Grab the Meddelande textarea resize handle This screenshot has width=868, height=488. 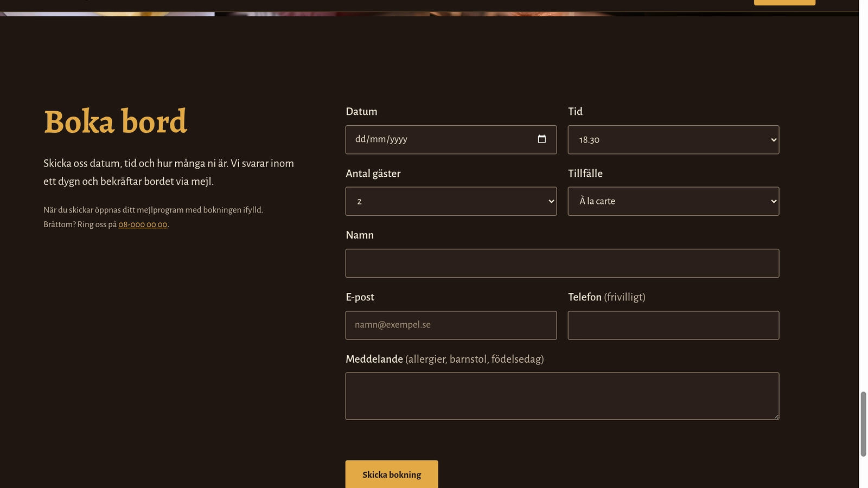click(x=776, y=416)
